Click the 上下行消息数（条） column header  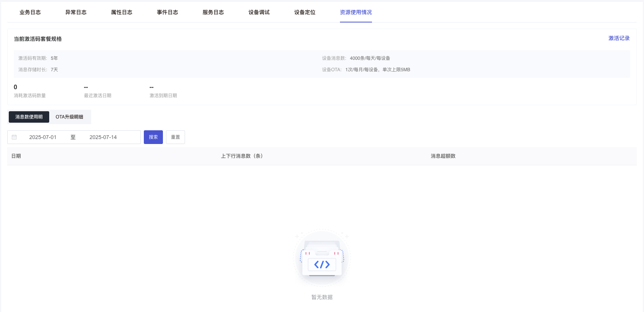(242, 156)
